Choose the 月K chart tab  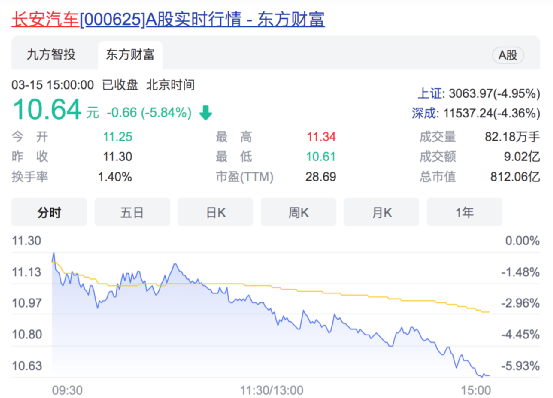point(382,212)
